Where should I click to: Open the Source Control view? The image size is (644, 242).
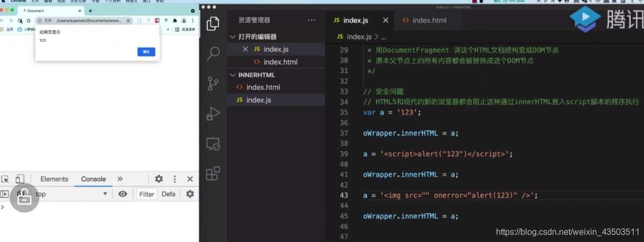click(213, 83)
